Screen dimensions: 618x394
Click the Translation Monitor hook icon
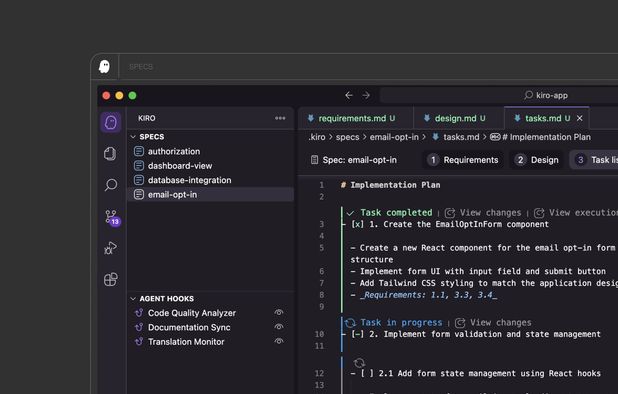[139, 342]
